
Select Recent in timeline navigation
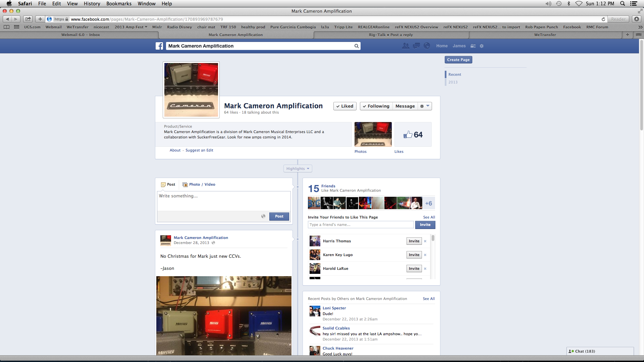coord(455,75)
